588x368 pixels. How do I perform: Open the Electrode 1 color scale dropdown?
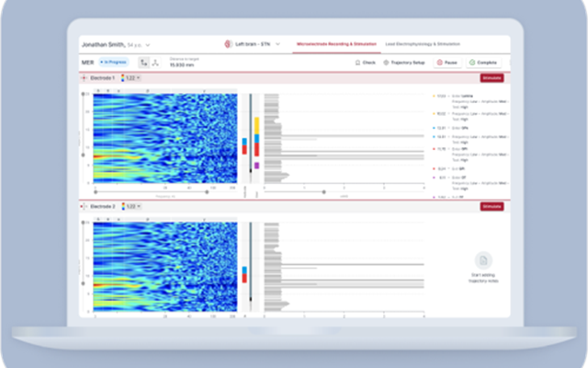pyautogui.click(x=130, y=78)
